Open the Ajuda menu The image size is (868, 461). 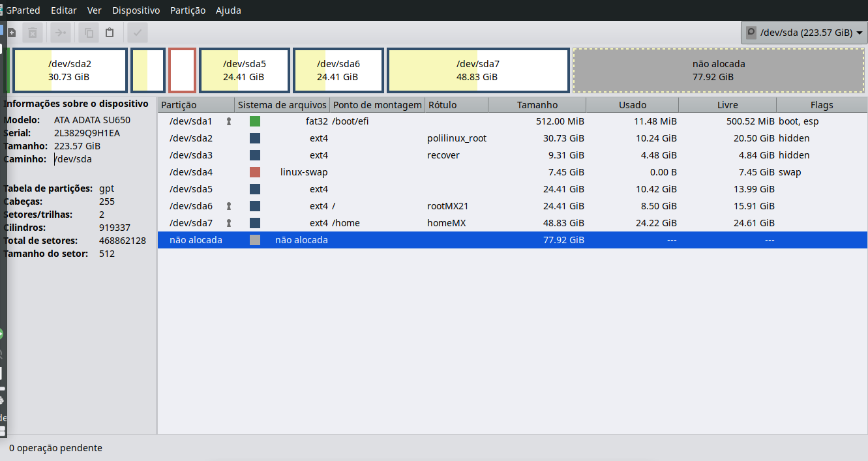point(228,10)
